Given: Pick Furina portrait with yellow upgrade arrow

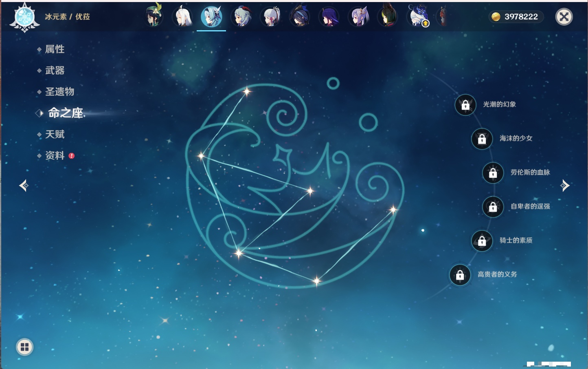Looking at the screenshot, I should tap(418, 17).
